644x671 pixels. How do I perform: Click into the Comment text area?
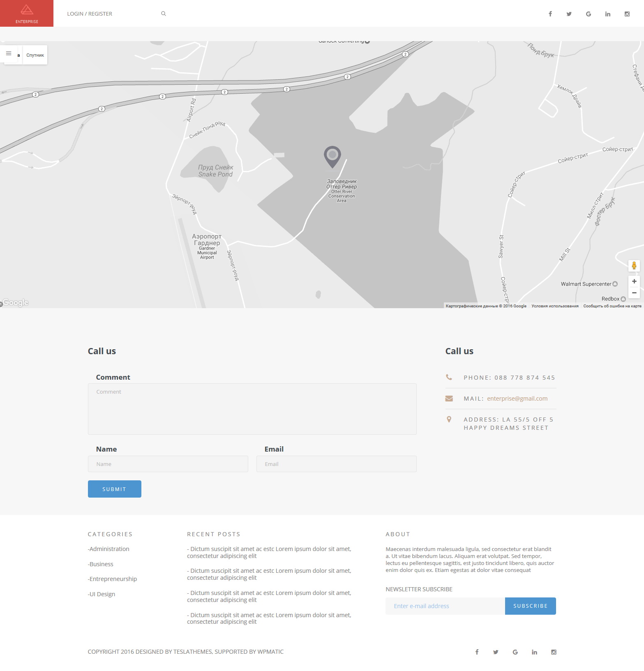[x=252, y=409]
